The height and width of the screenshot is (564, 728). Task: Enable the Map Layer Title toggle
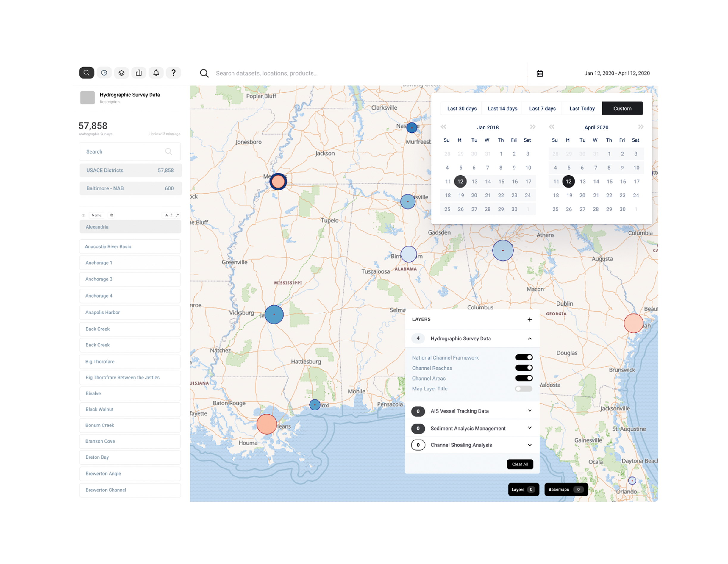point(524,389)
